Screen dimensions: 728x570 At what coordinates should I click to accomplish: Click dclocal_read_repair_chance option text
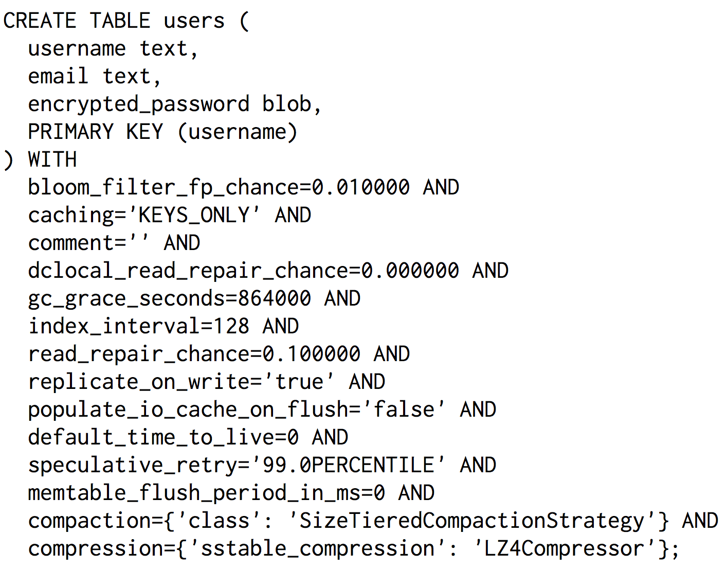[x=244, y=271]
